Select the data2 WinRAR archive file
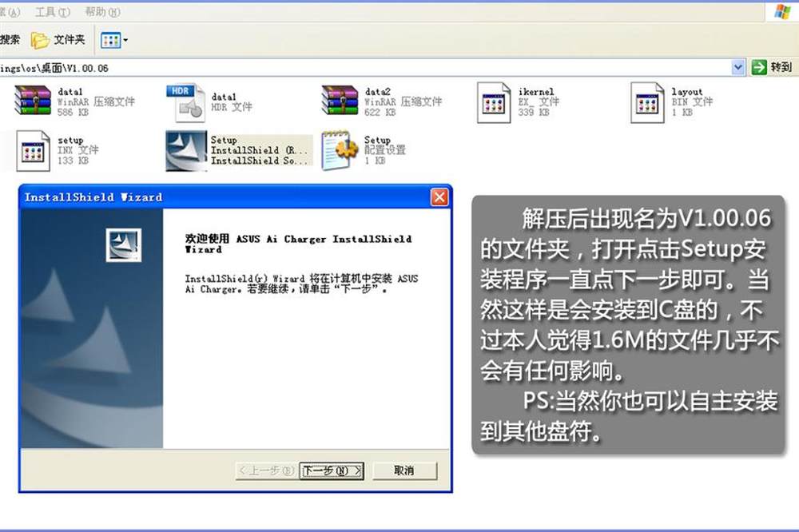 [x=382, y=101]
